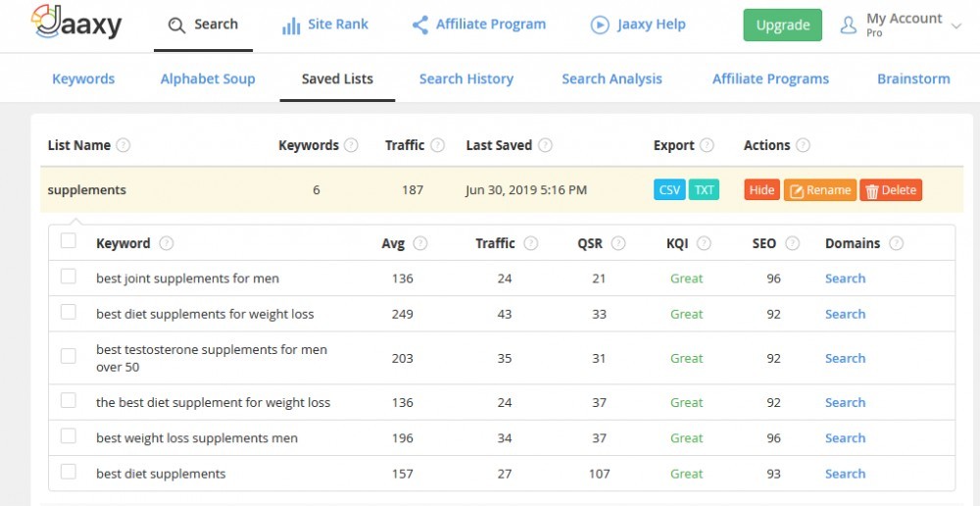Screen dimensions: 980x506
Task: Switch to the Search History tab
Action: (x=466, y=78)
